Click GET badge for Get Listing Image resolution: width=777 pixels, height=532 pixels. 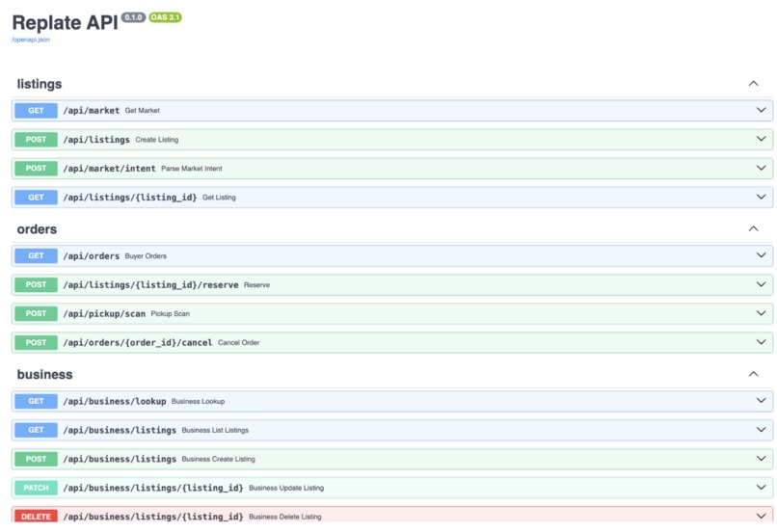[36, 198]
